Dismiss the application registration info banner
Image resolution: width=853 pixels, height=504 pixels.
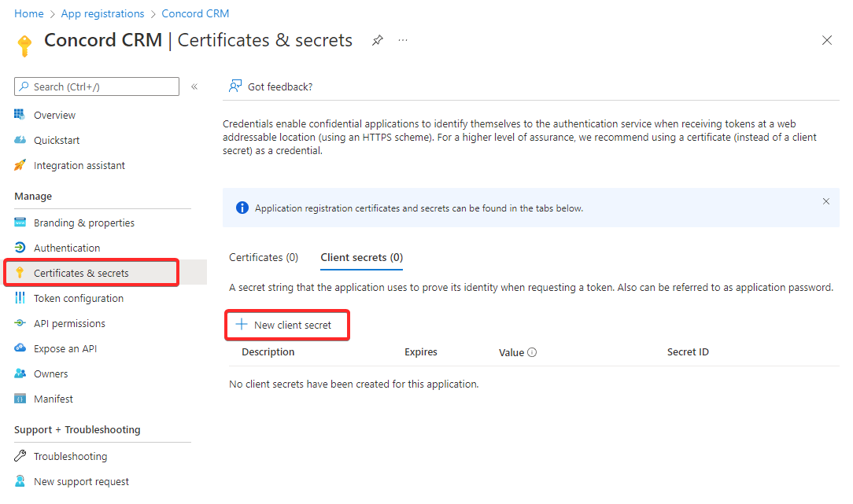826,201
